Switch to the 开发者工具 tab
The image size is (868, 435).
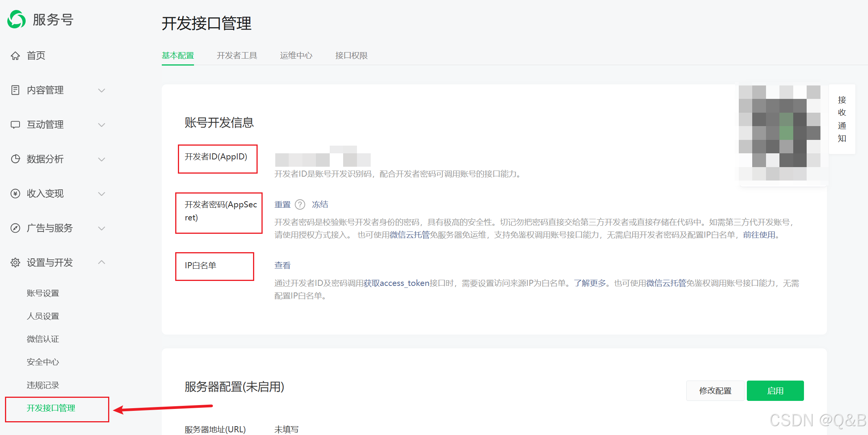point(237,56)
